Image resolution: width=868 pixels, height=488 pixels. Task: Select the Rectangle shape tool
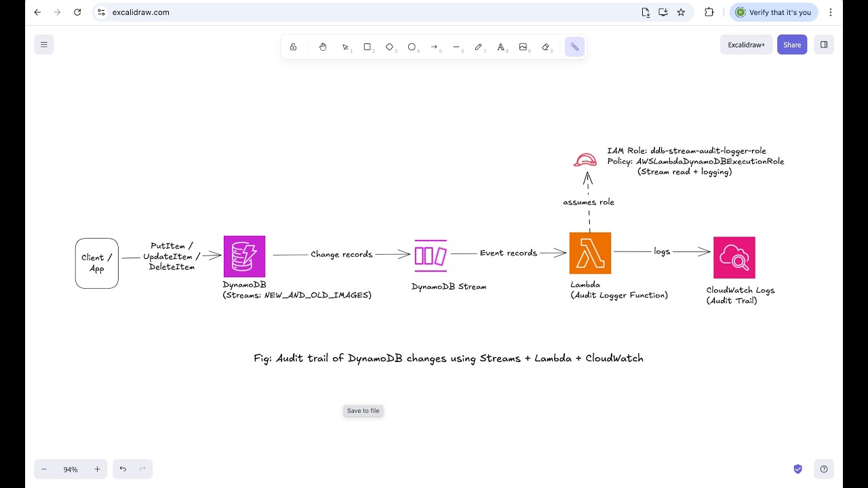(x=368, y=47)
